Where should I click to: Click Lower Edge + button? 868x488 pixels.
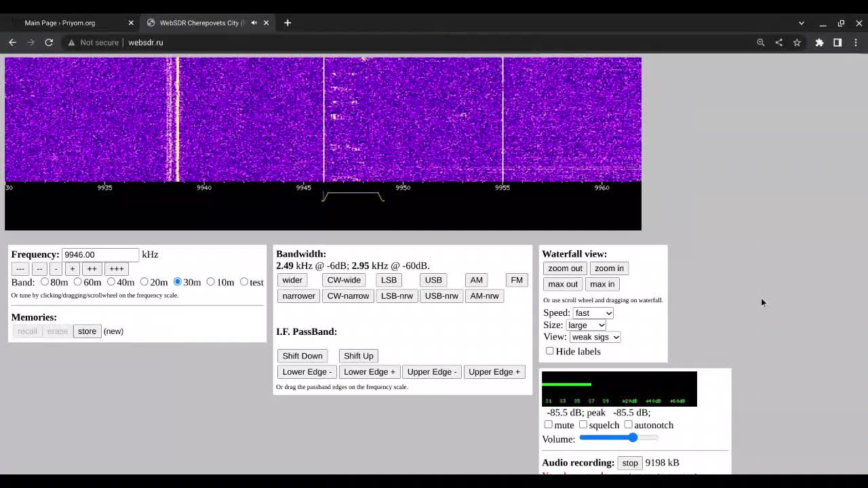coord(370,372)
